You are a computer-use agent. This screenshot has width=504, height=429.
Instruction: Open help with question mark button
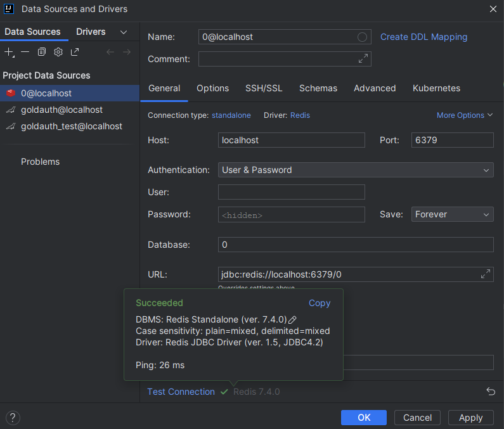pyautogui.click(x=13, y=418)
